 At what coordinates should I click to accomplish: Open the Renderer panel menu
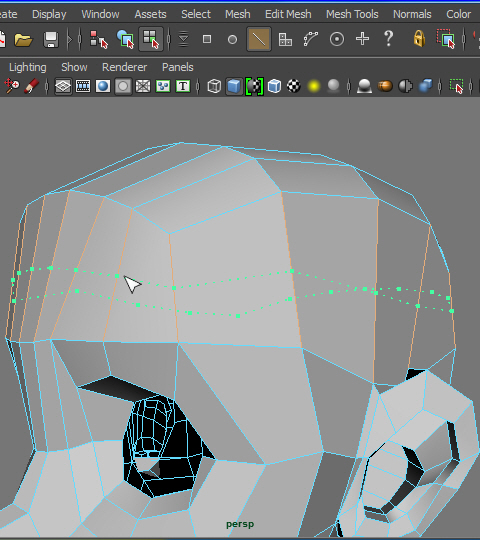[125, 67]
